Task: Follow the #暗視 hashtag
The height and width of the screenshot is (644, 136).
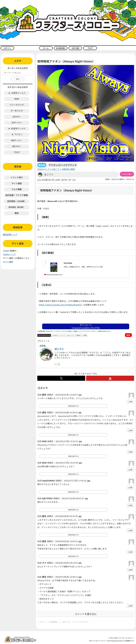Action: tap(72, 169)
